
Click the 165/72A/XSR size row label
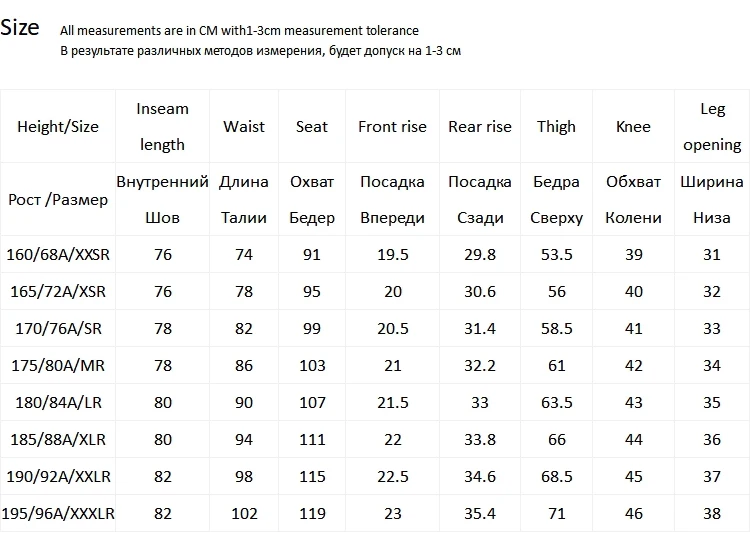click(58, 292)
